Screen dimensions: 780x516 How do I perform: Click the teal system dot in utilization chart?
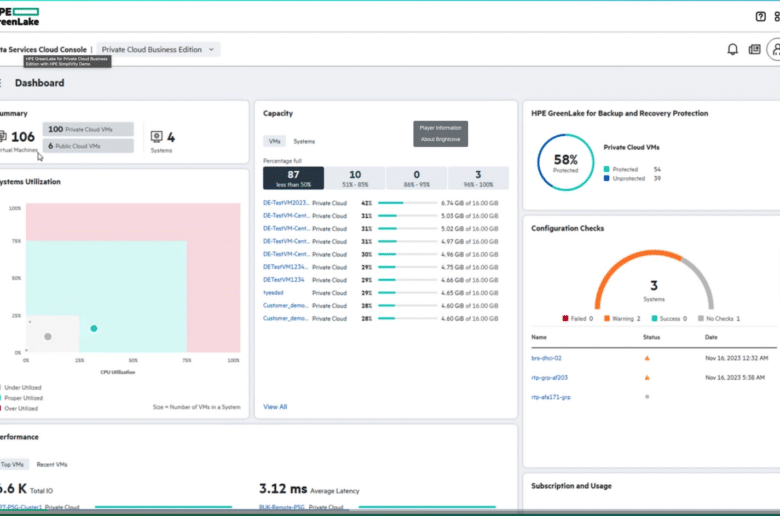tap(94, 328)
